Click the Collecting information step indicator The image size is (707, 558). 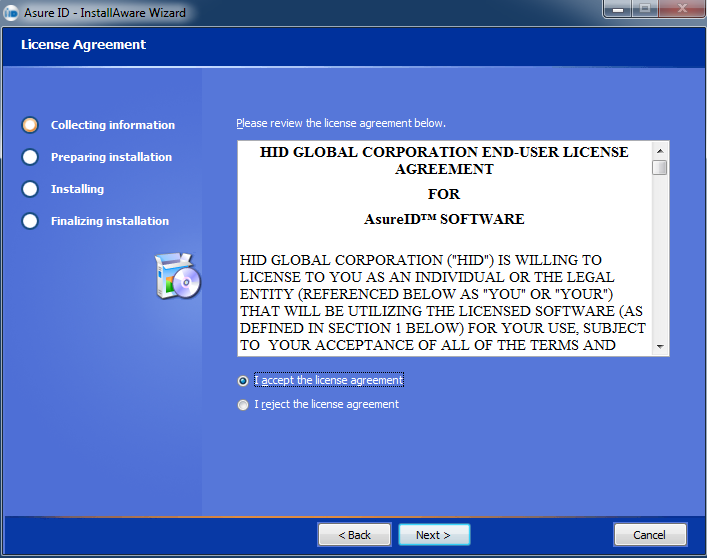click(30, 125)
